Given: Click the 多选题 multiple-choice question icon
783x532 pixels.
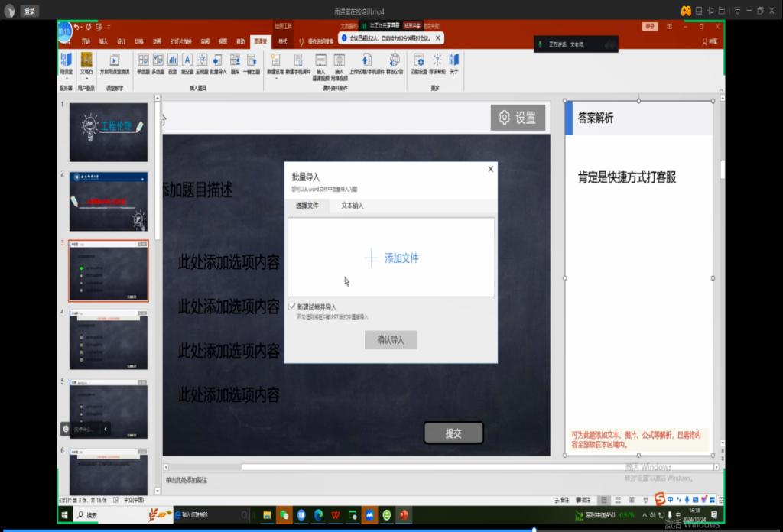Looking at the screenshot, I should 158,64.
